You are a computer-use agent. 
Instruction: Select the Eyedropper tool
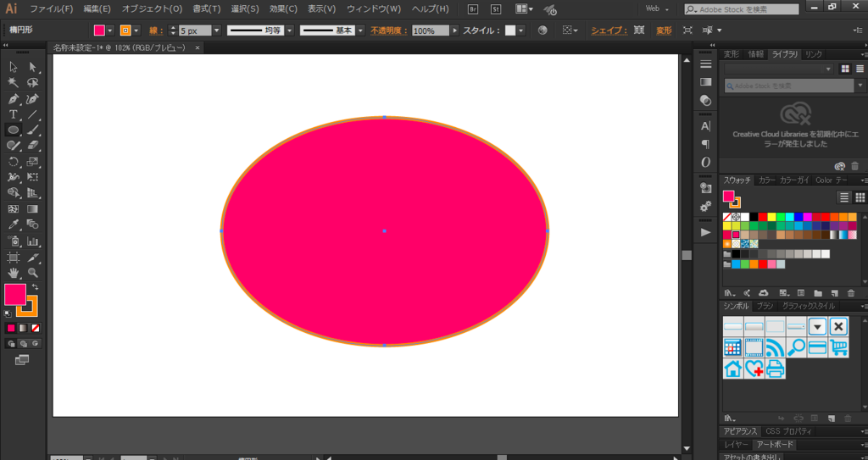pos(14,224)
